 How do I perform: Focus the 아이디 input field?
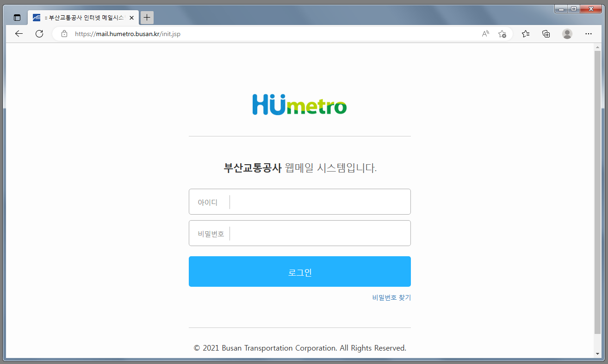pos(299,202)
